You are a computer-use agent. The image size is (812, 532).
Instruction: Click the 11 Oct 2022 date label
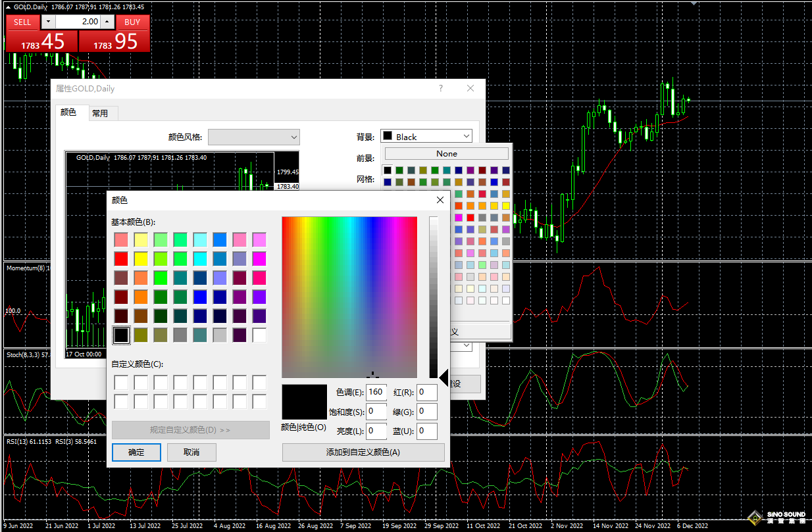pyautogui.click(x=484, y=526)
